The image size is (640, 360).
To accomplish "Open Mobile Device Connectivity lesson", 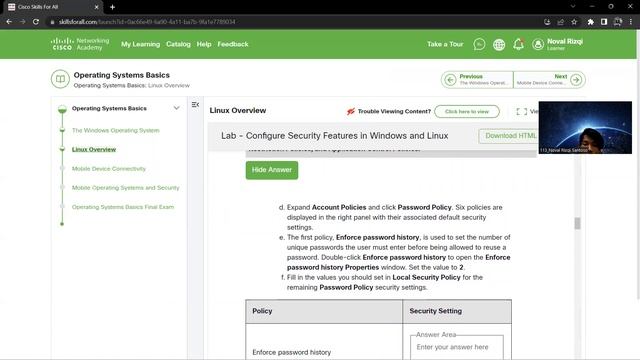I will tap(109, 169).
